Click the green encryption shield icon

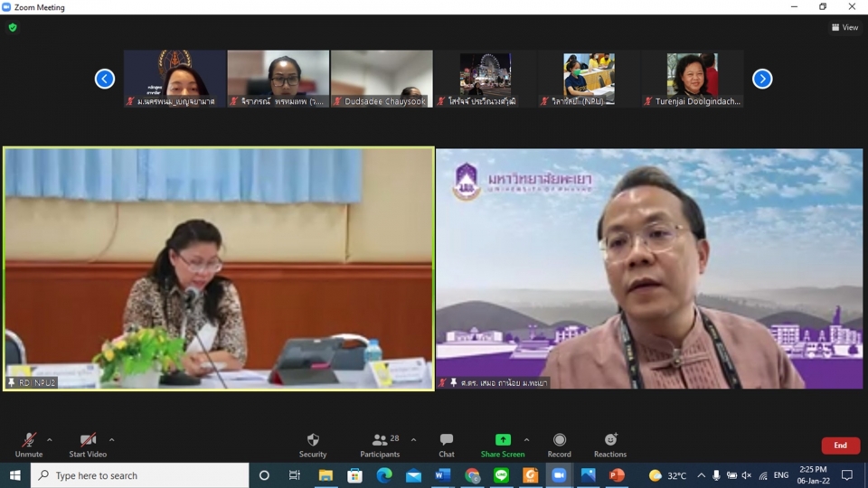[x=13, y=27]
